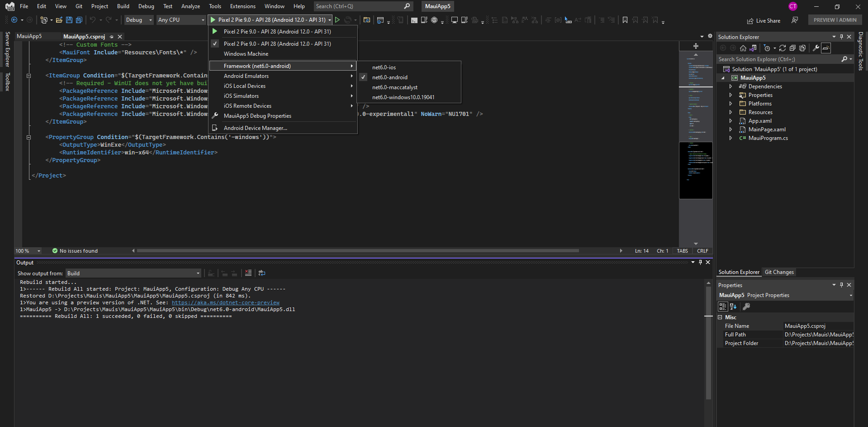Viewport: 868px width, 427px height.
Task: Select net6.0-windows10.0.19041 framework option
Action: (x=409, y=97)
